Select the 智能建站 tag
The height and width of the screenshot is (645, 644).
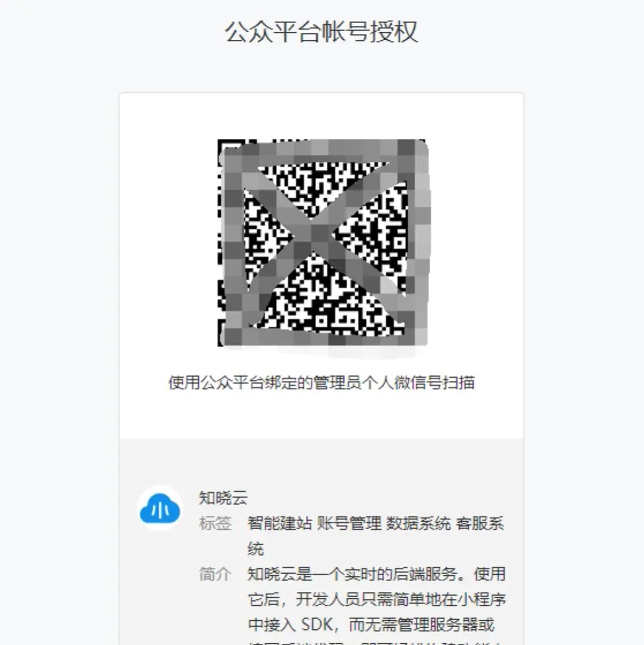[x=279, y=523]
